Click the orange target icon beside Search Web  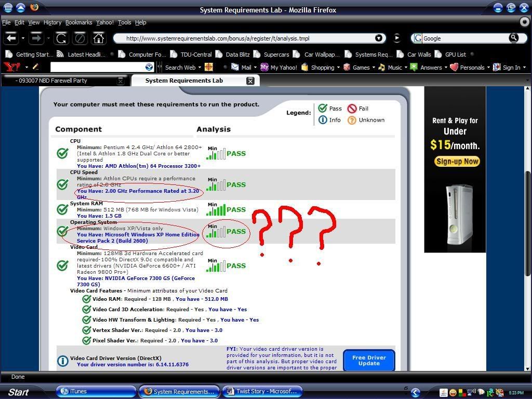click(x=209, y=67)
